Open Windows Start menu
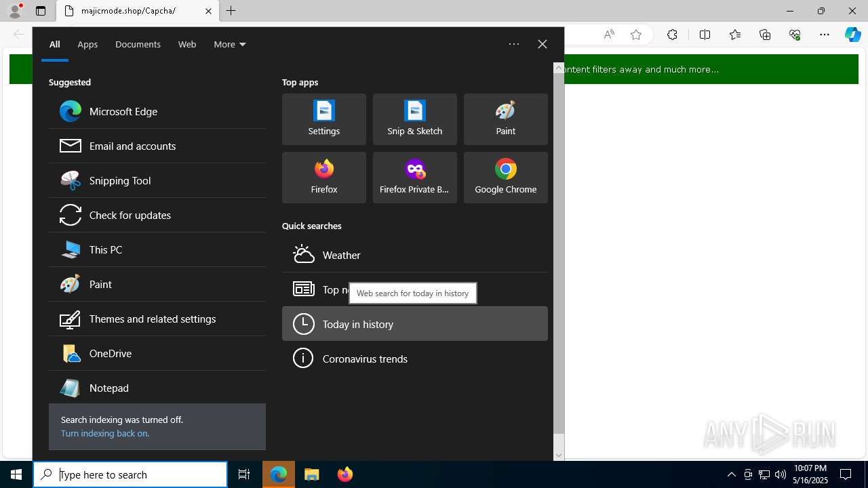The image size is (868, 488). pyautogui.click(x=16, y=474)
